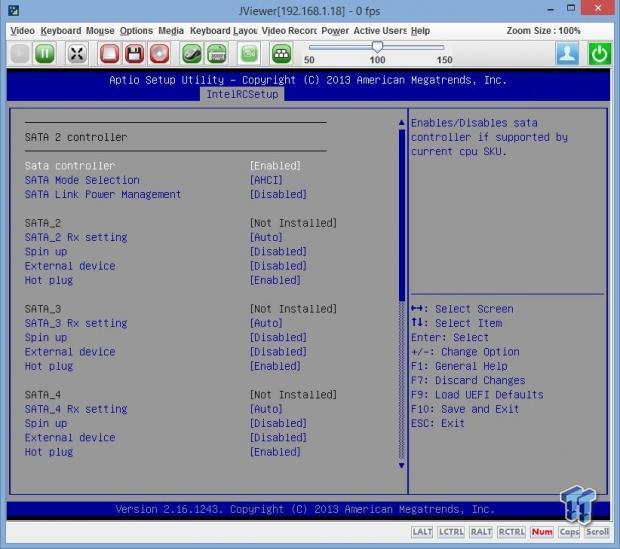Toggle the Scroll lock indicator
The image size is (620, 549).
(x=597, y=532)
